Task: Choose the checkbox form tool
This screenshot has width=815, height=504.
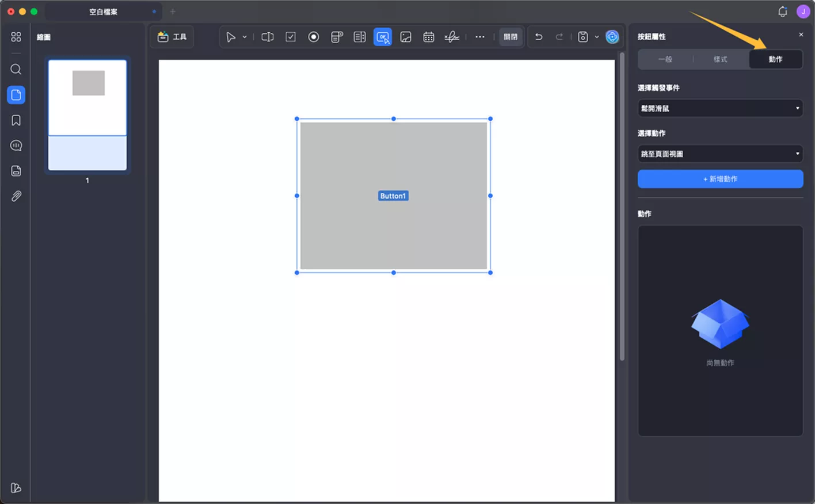Action: (291, 37)
